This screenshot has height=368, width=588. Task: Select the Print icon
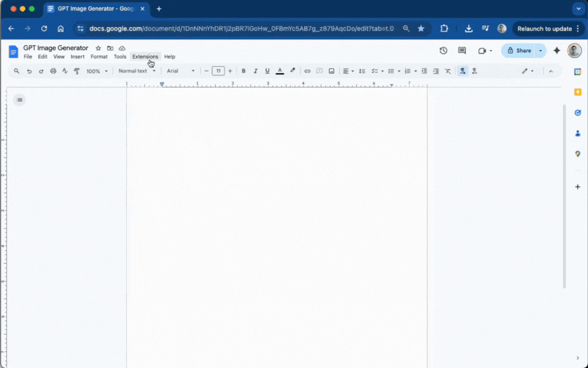tap(52, 71)
